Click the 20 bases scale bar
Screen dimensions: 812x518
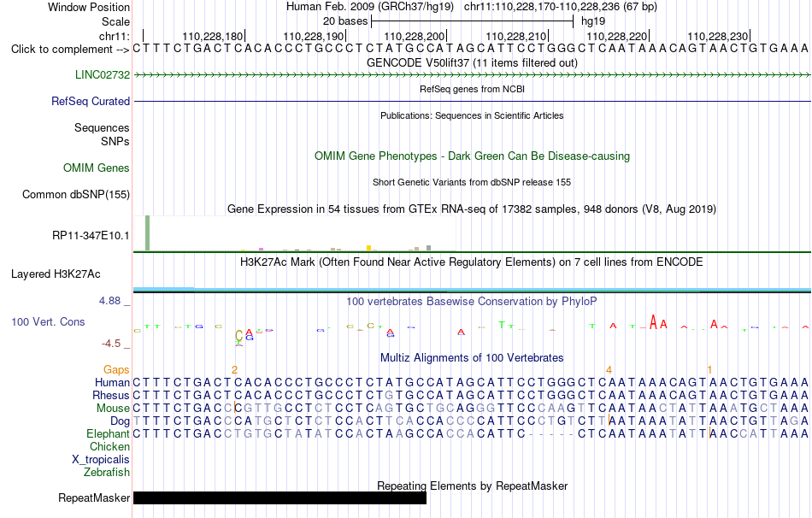coord(473,21)
